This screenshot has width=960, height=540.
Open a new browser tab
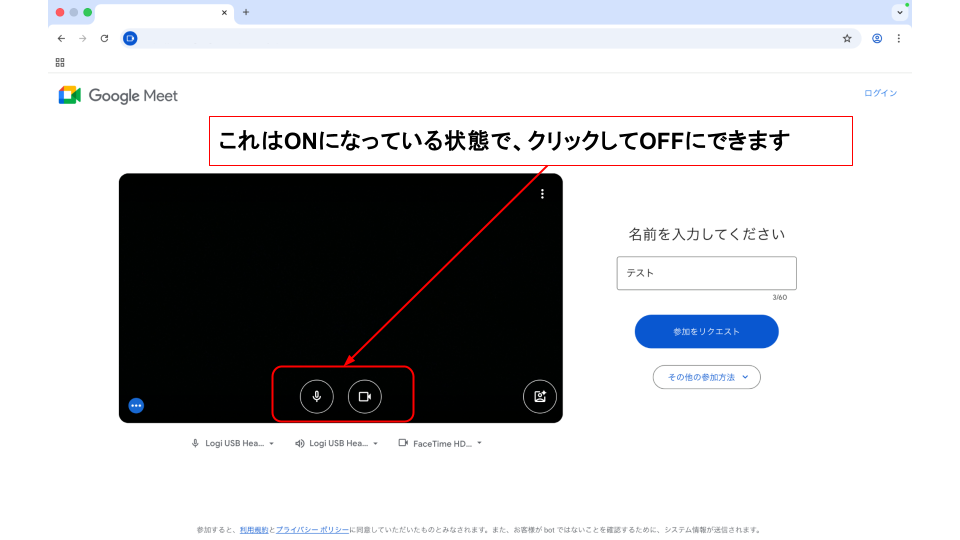click(246, 12)
